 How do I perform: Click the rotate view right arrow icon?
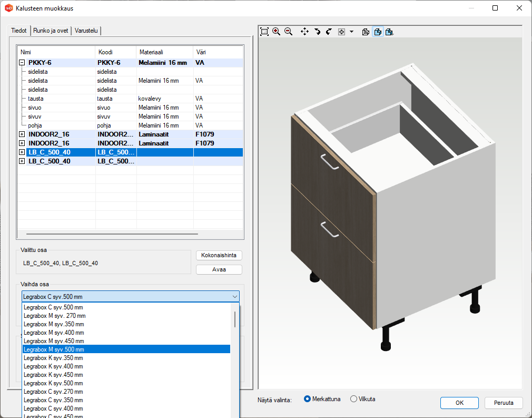point(329,32)
